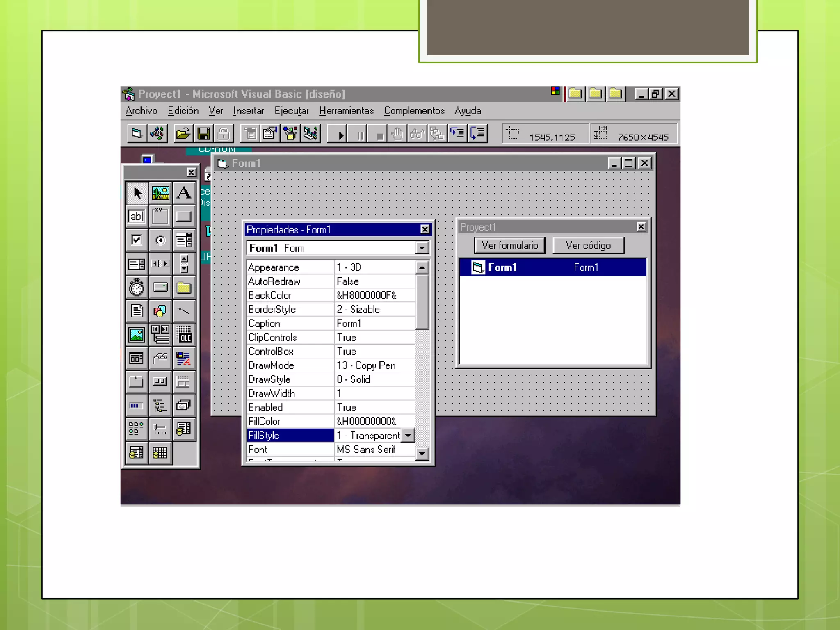Select the DBGrid tool in the toolbox
Image resolution: width=840 pixels, height=630 pixels.
160,453
